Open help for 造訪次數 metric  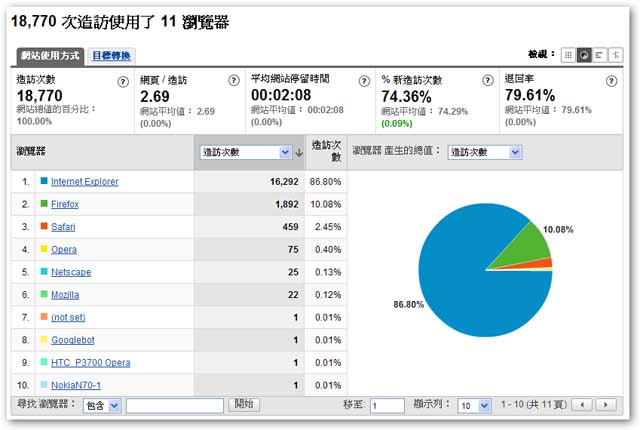pos(123,82)
